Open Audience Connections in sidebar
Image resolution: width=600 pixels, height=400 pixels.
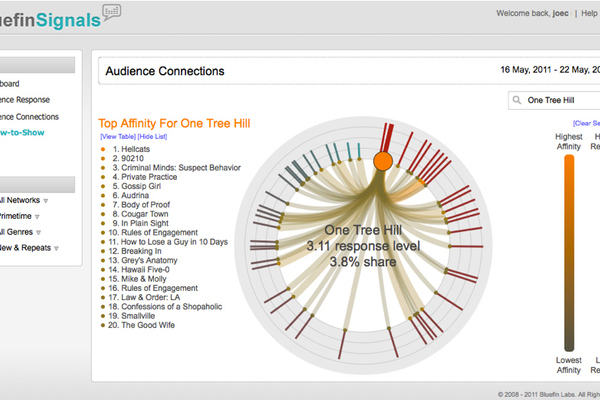click(29, 117)
